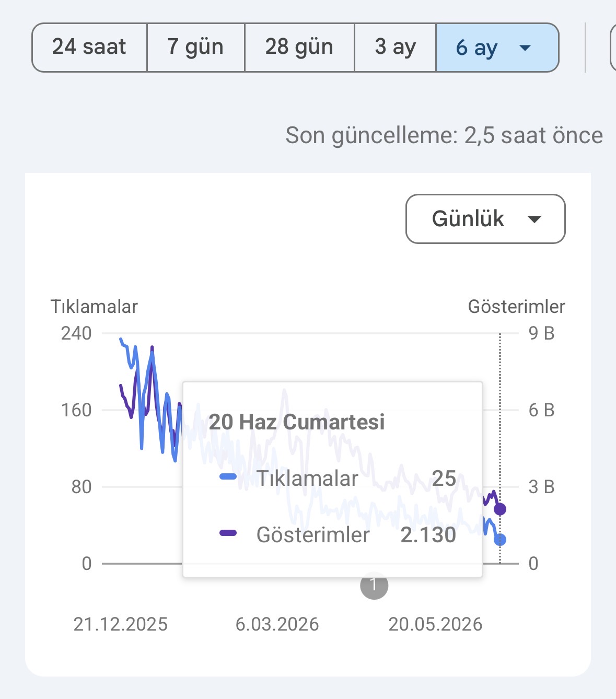Open the Günlük granularity dropdown
This screenshot has width=616, height=699.
485,219
